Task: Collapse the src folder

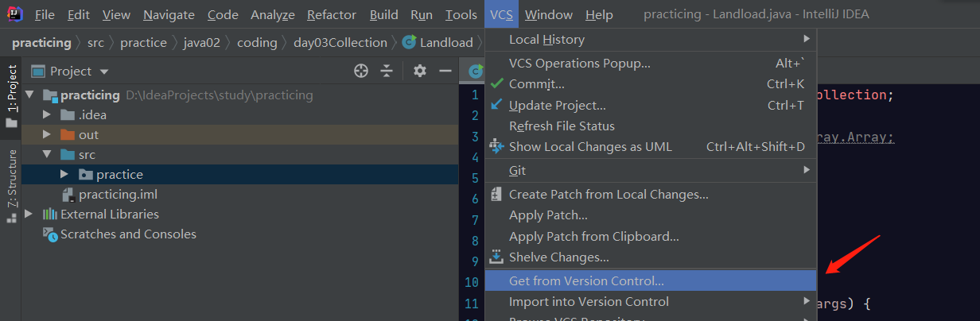Action: [47, 155]
